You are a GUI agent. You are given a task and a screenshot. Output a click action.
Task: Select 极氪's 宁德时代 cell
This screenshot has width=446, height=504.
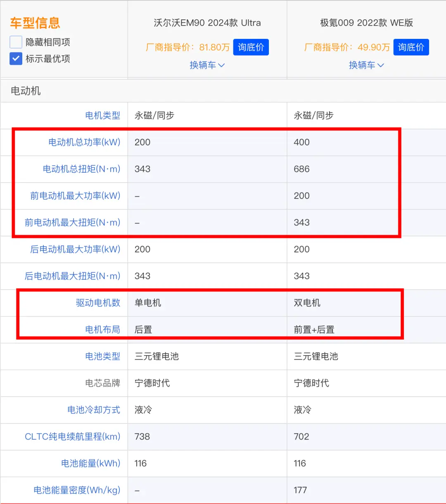[x=312, y=383]
